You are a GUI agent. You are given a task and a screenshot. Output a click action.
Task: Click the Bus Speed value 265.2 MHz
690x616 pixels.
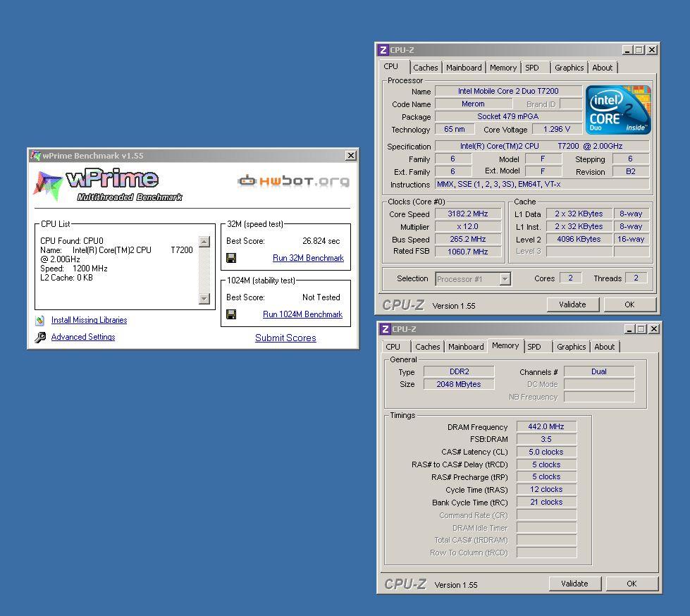(468, 239)
